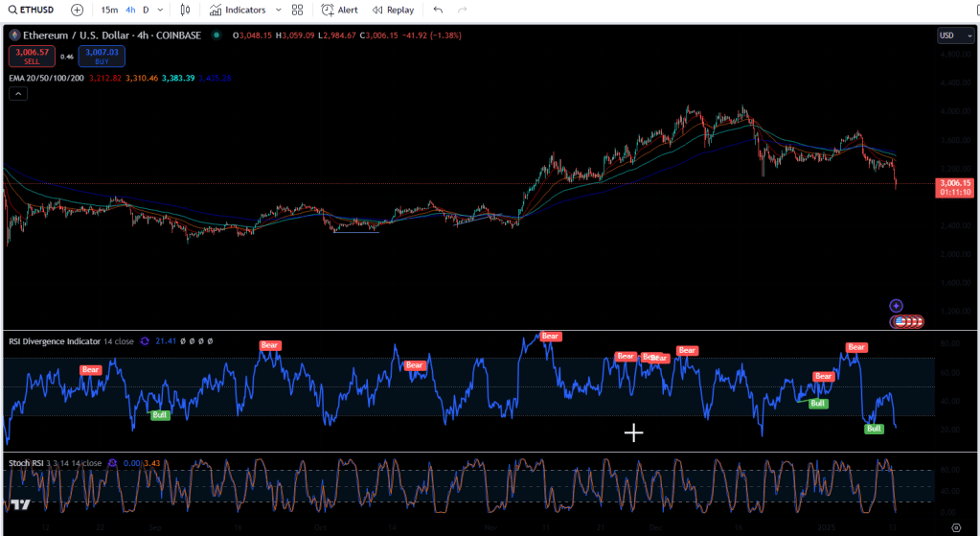Viewport: 980px width, 536px height.
Task: Undo the last chart action
Action: 438,10
